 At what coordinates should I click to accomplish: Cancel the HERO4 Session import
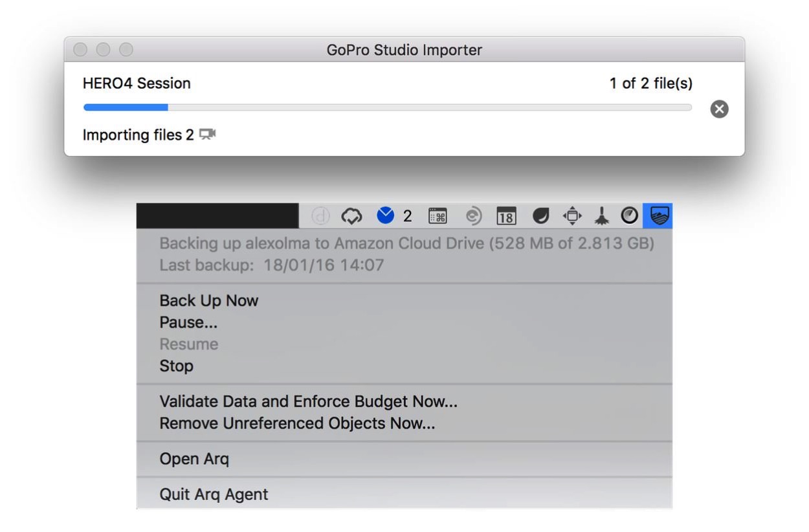pyautogui.click(x=719, y=109)
